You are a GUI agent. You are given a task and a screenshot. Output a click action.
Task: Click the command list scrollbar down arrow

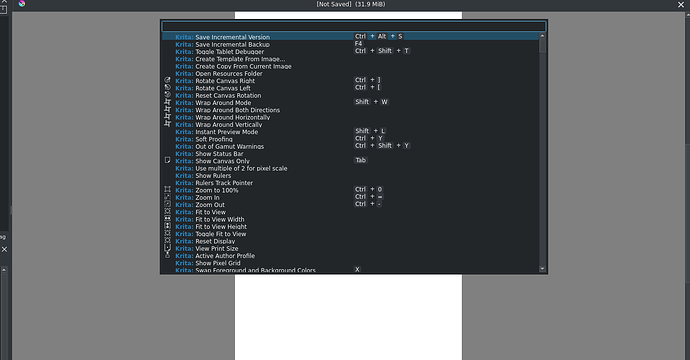[x=542, y=268]
